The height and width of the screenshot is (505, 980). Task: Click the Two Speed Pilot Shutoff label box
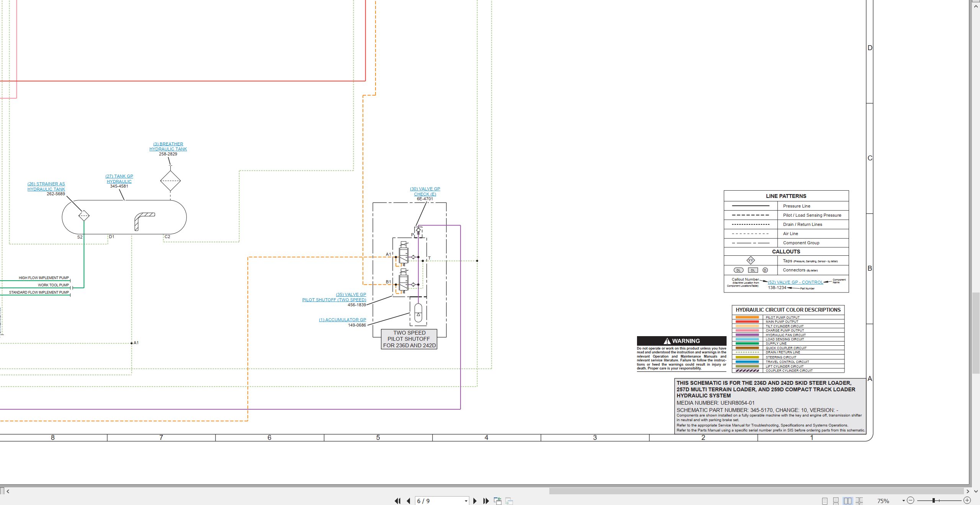tap(409, 339)
